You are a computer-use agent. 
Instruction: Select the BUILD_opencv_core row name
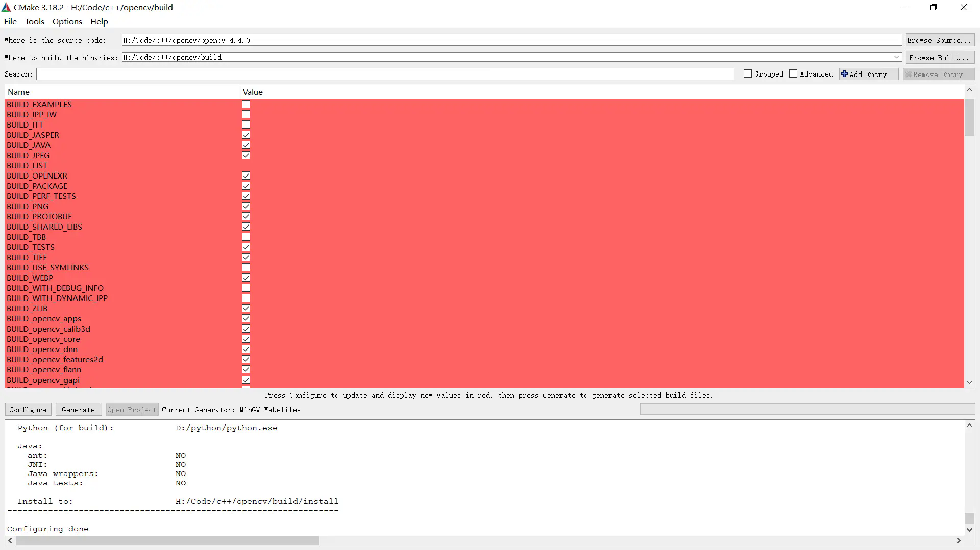click(43, 339)
